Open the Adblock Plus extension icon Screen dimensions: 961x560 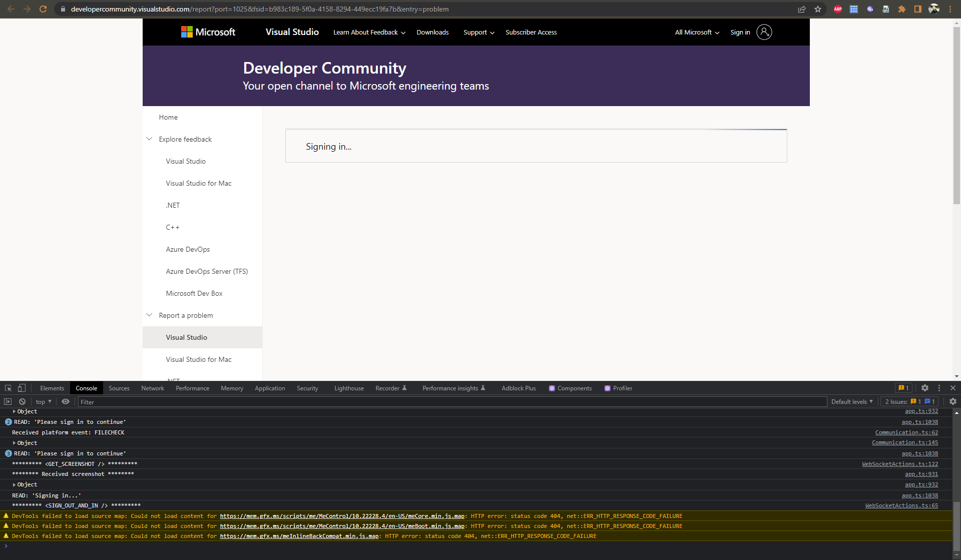[x=838, y=9]
